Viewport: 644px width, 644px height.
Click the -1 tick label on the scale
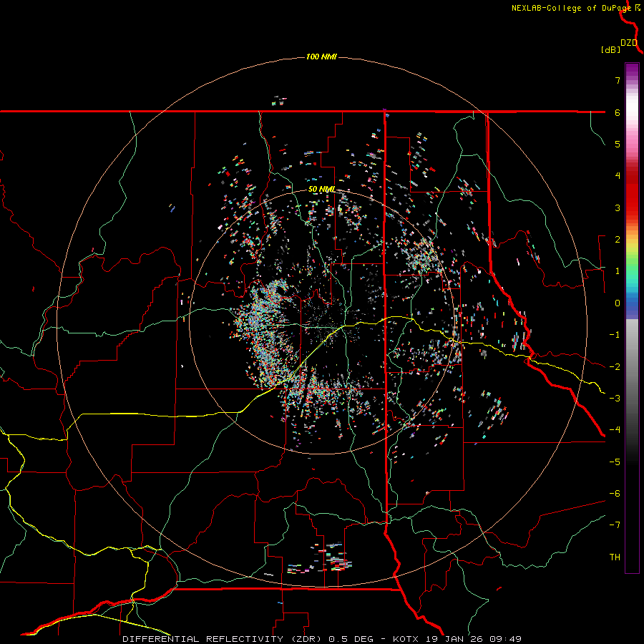615,335
